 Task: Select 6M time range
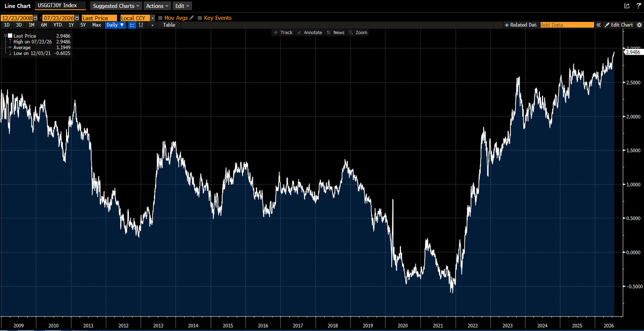click(x=43, y=25)
